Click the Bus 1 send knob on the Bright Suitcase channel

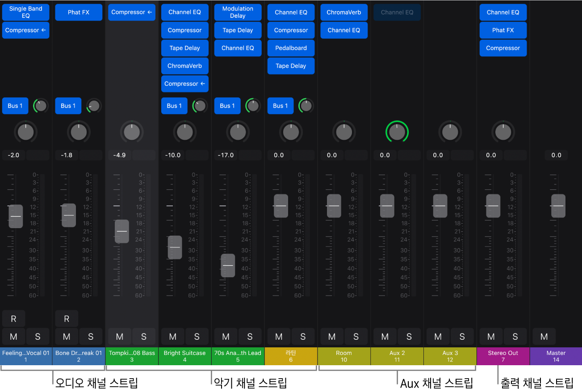200,106
